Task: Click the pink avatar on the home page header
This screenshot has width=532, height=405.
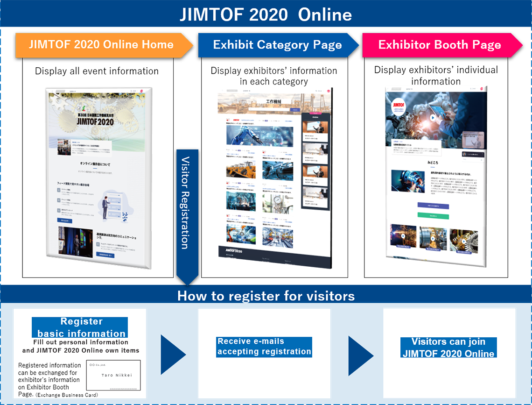Action: [x=141, y=91]
